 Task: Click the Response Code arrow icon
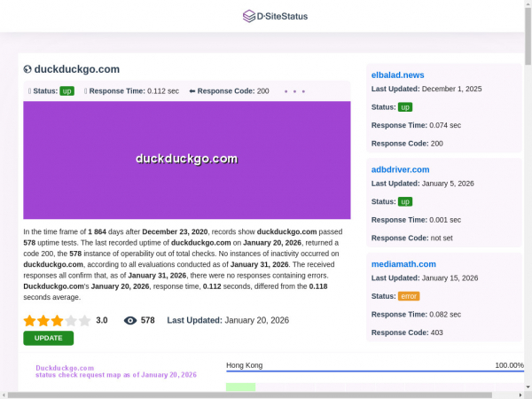tap(192, 90)
